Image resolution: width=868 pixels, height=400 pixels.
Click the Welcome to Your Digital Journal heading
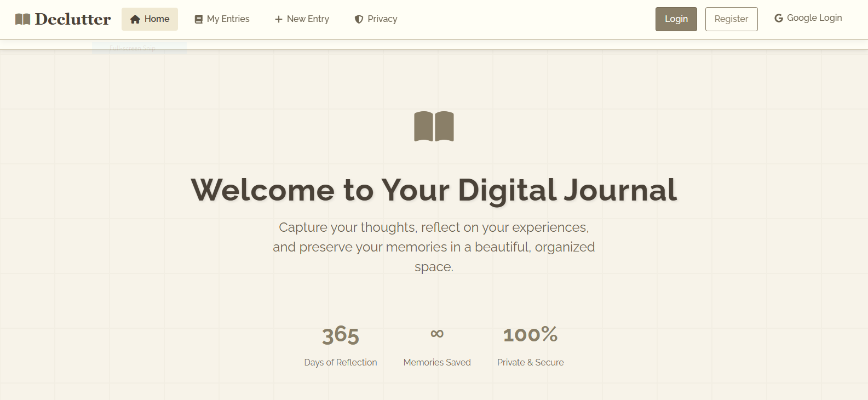point(434,191)
